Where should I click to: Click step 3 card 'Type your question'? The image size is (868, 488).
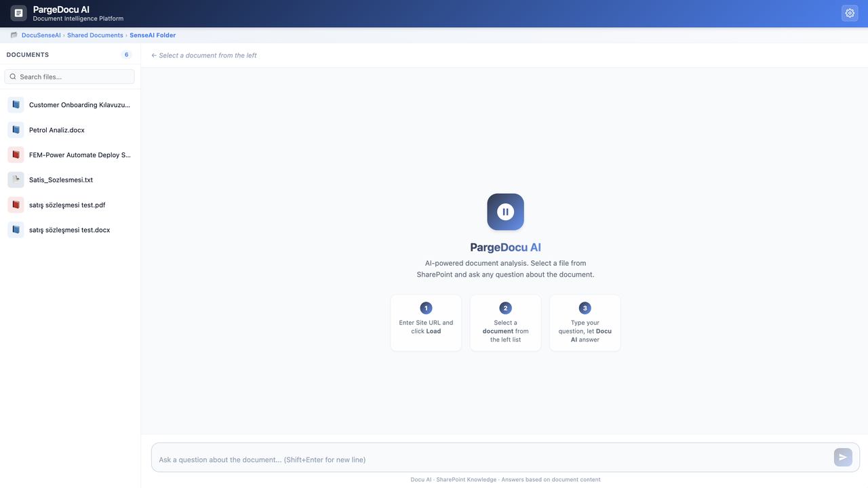(585, 323)
